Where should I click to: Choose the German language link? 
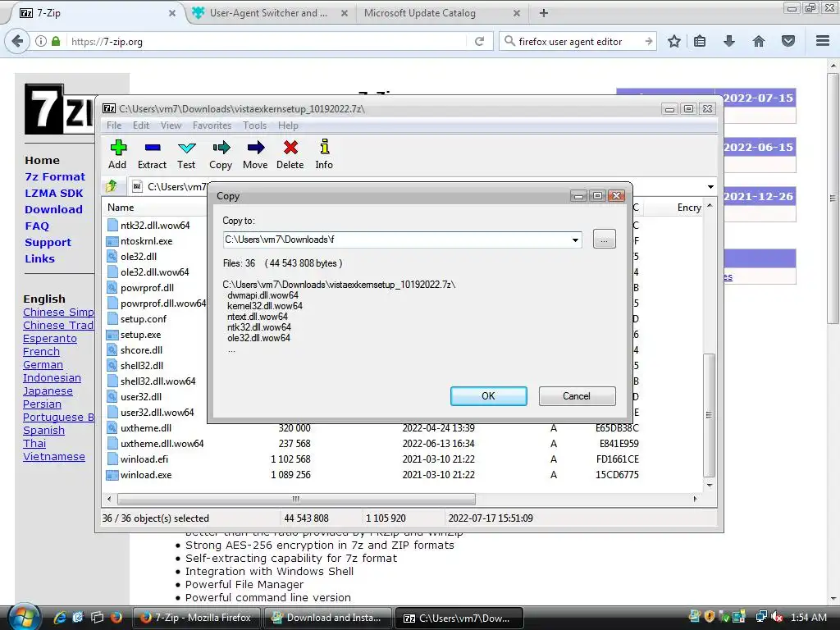coord(43,365)
